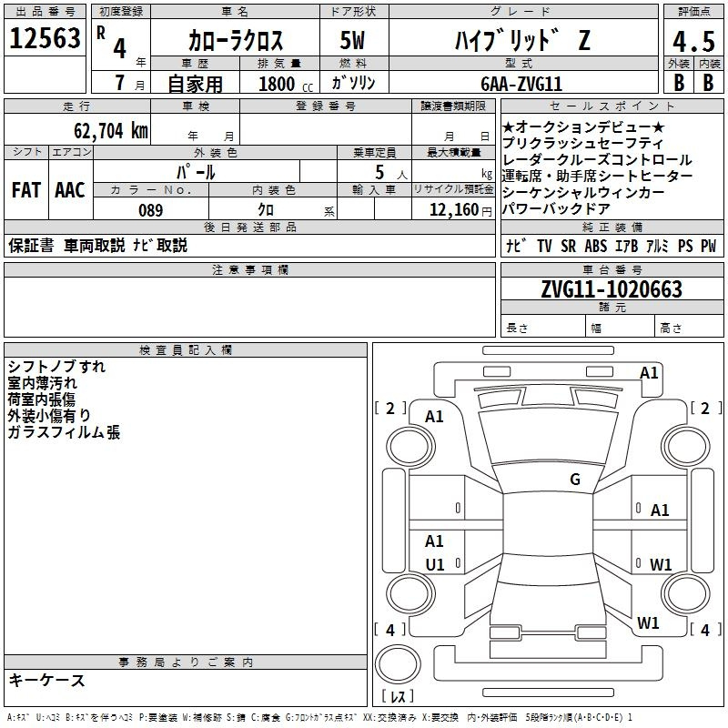Image resolution: width=728 pixels, height=728 pixels.
Task: Select the キーケース office notice text
Action: tap(46, 681)
